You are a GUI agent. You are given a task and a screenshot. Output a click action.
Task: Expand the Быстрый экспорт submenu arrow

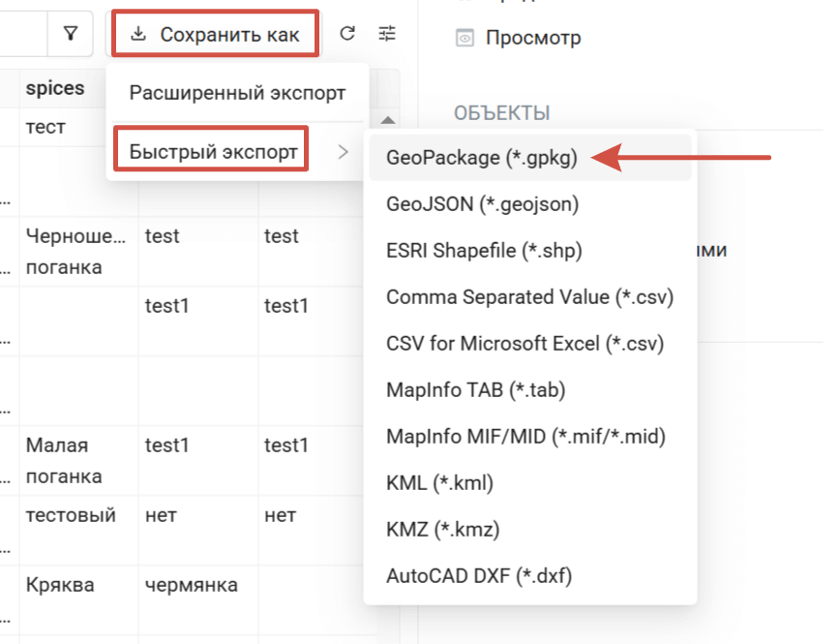(343, 151)
